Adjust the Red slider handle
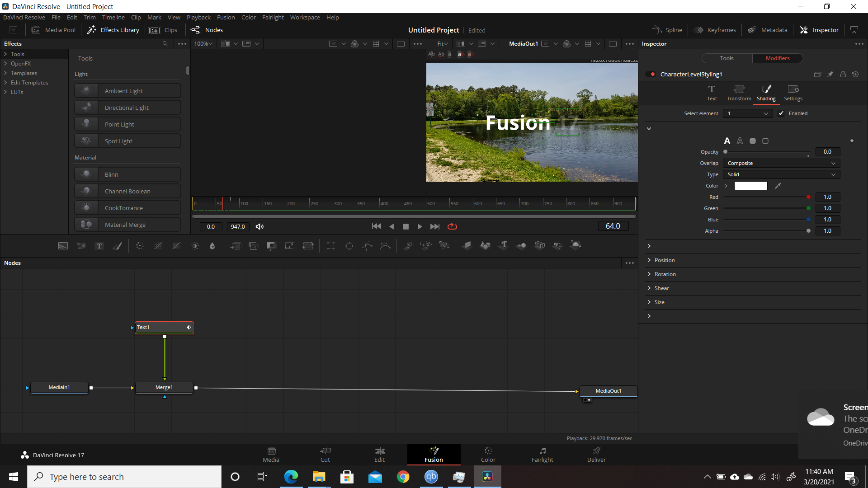 [808, 197]
